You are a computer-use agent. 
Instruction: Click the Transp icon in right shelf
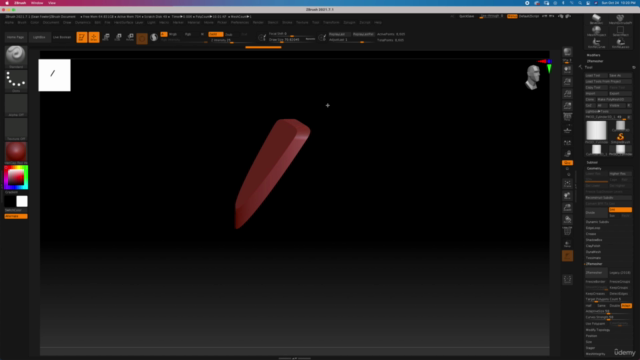click(x=567, y=244)
